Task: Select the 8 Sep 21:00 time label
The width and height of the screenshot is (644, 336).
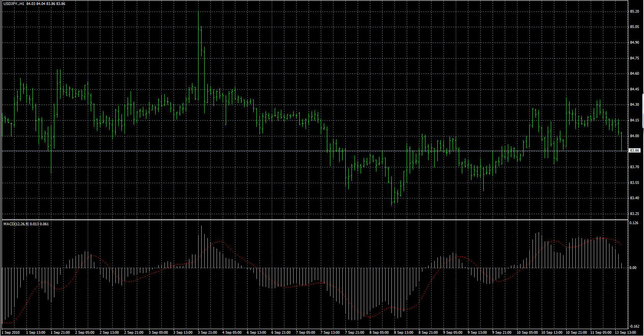Action: 428,333
